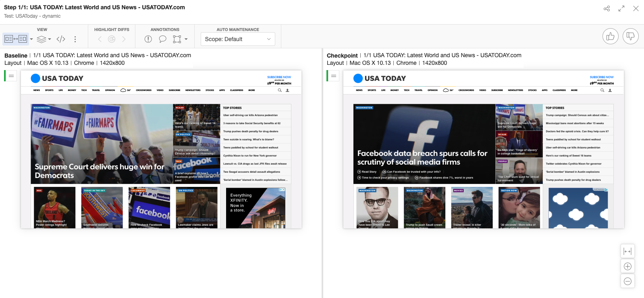644x298 pixels.
Task: Zoom in with the plus button
Action: (x=627, y=266)
